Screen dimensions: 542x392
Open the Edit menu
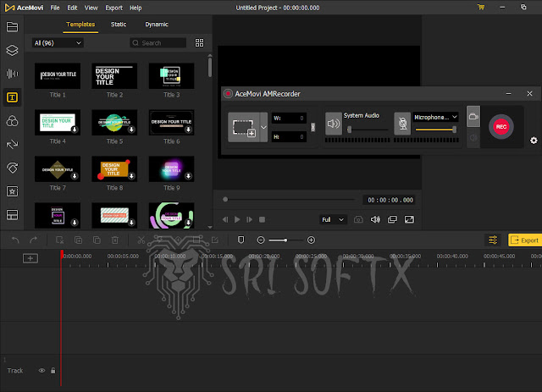click(x=72, y=8)
